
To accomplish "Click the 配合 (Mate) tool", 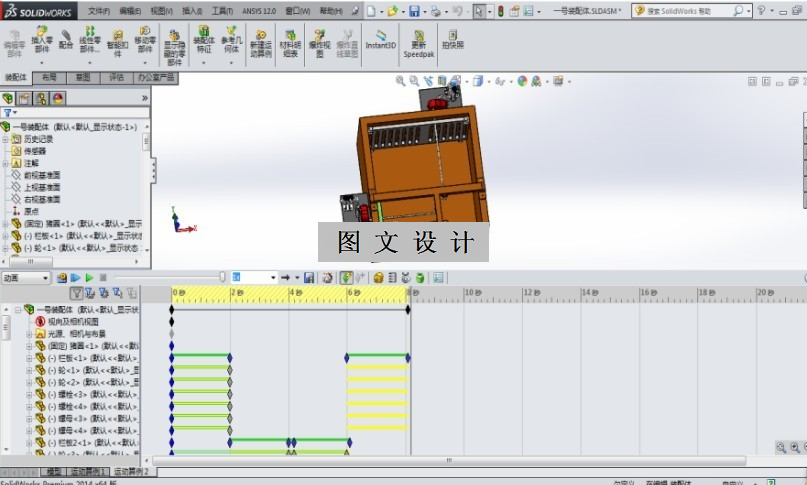I will 66,40.
